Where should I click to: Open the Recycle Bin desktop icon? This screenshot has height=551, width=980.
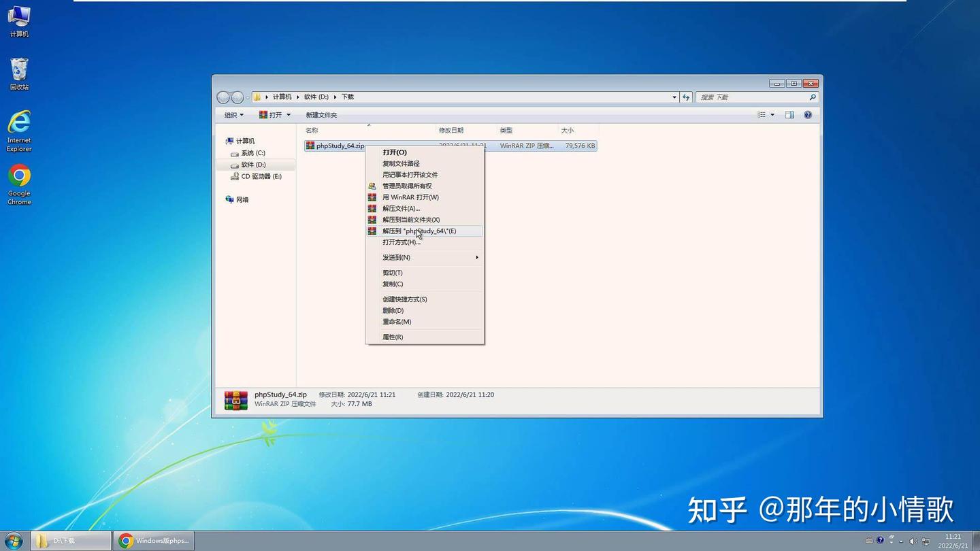click(x=19, y=73)
